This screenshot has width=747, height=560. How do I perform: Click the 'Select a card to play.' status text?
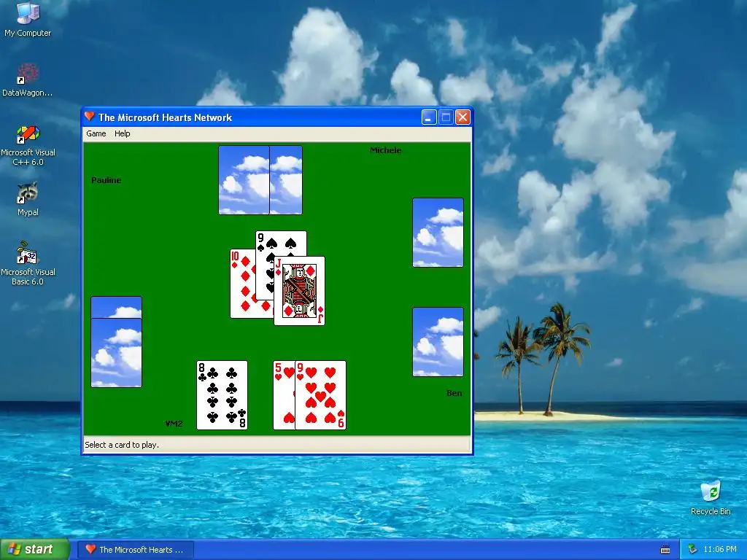click(x=122, y=445)
